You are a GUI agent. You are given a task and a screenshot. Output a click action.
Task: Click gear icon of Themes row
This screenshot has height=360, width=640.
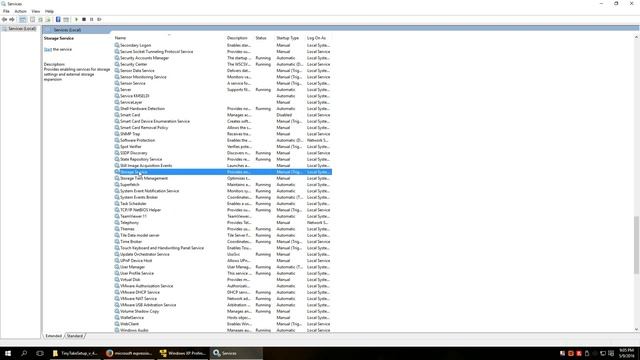click(x=117, y=229)
